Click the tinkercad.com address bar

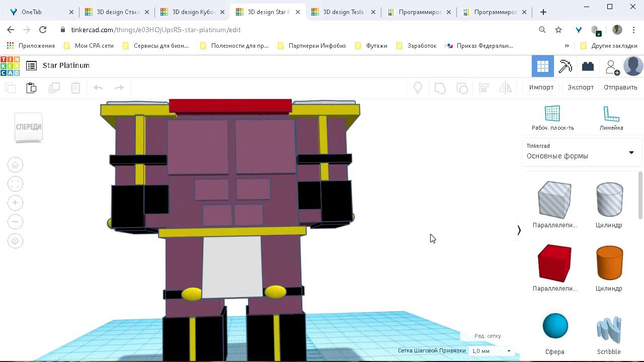pyautogui.click(x=297, y=30)
